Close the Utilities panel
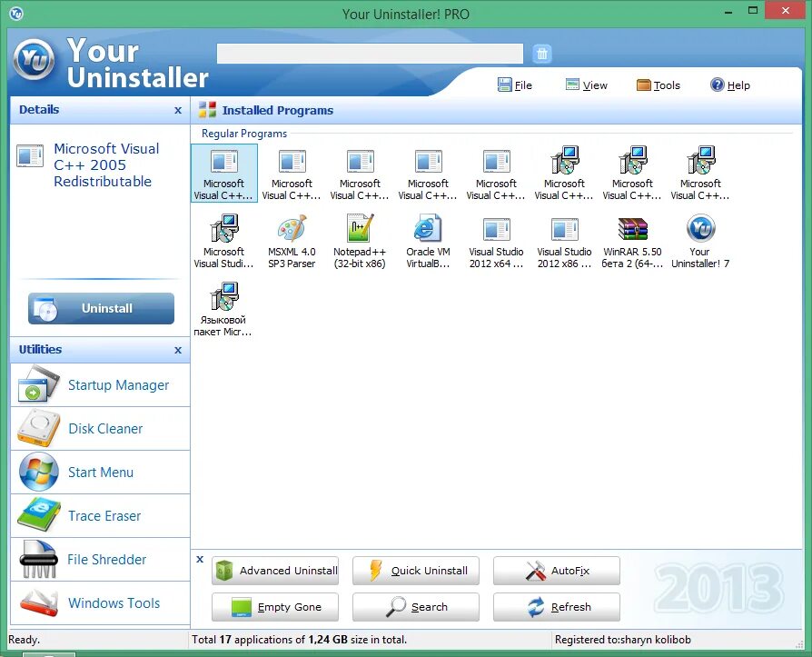The image size is (812, 657). click(178, 350)
